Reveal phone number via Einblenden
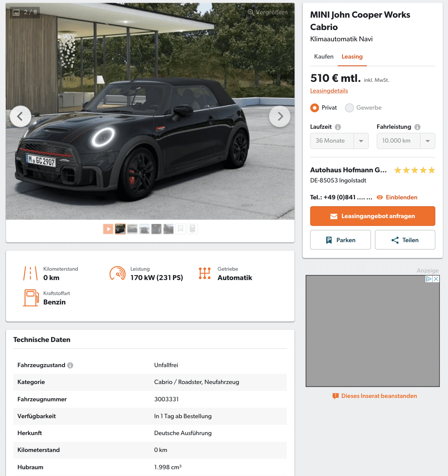The width and height of the screenshot is (448, 476). [397, 197]
